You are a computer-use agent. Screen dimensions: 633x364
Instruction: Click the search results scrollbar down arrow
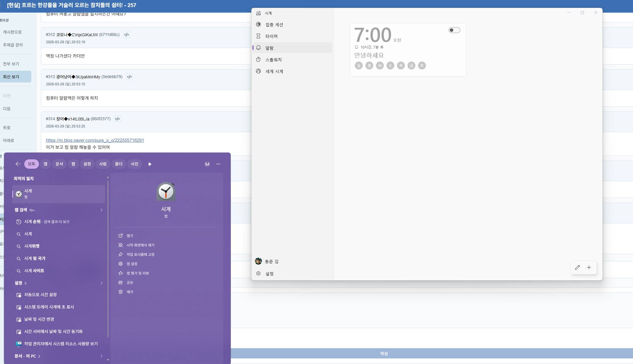tap(108, 360)
